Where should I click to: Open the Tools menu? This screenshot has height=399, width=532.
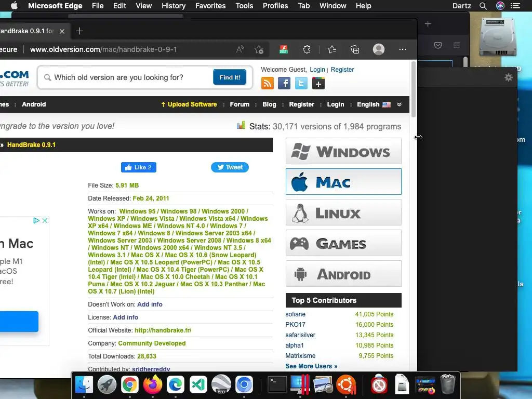(x=244, y=6)
